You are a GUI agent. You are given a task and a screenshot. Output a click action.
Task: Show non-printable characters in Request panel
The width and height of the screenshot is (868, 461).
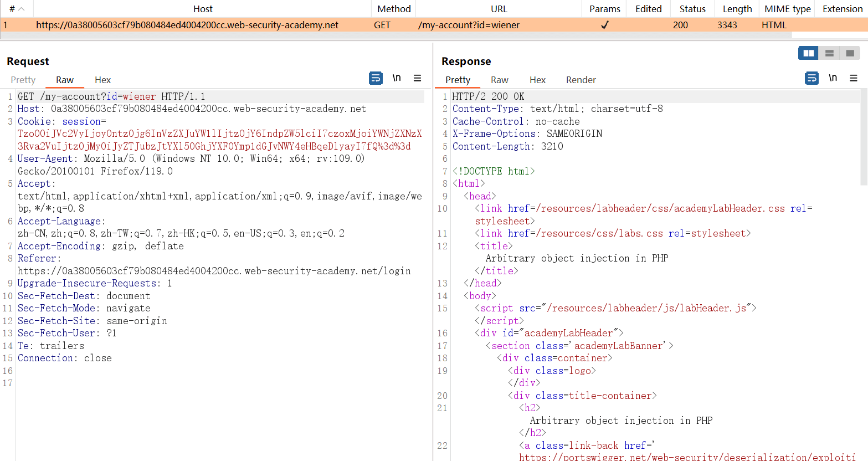397,78
